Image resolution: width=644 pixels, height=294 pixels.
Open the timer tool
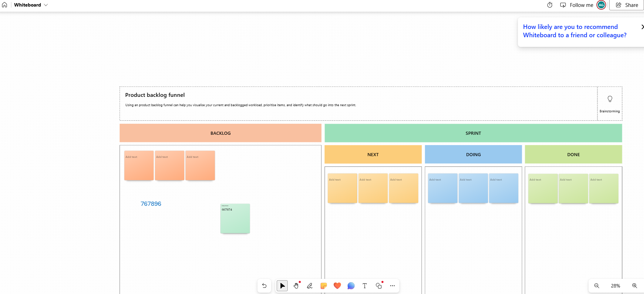tap(550, 5)
